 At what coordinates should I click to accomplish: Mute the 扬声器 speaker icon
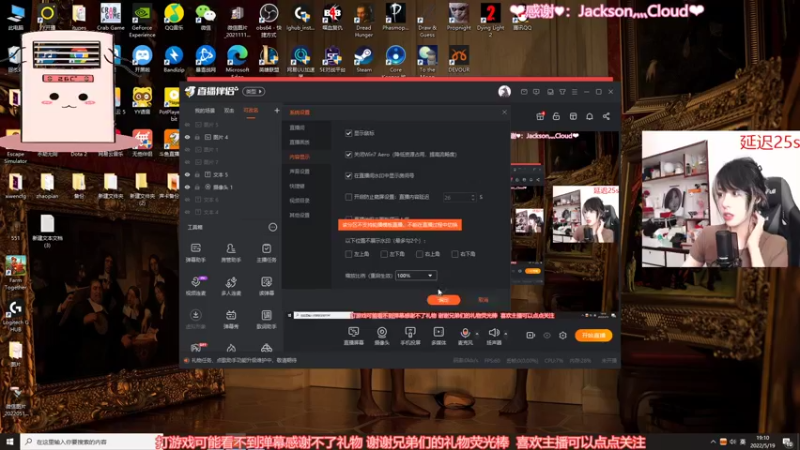pos(493,333)
